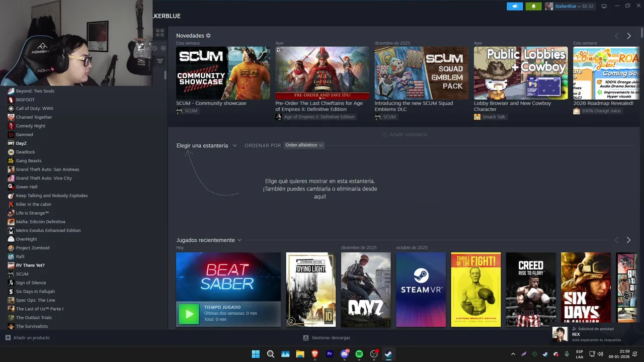Open Windows taskbar search
This screenshot has width=644, height=362.
coord(271,354)
